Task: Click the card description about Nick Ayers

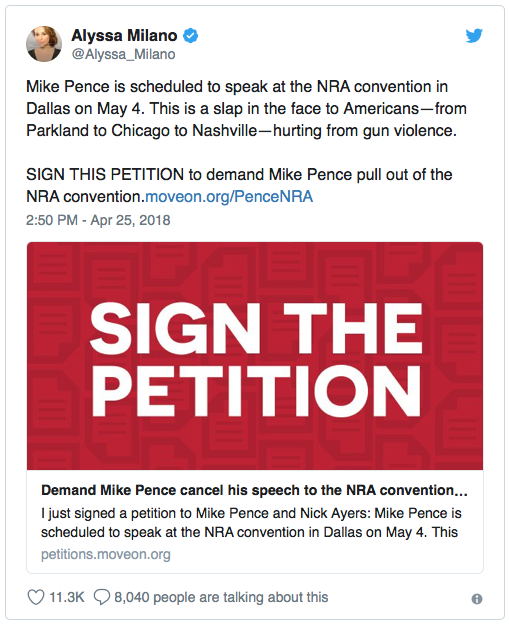Action: pyautogui.click(x=251, y=523)
